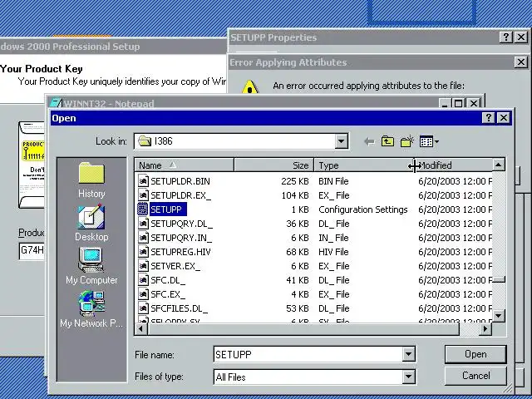Click the file list scroll down arrow

(x=499, y=316)
